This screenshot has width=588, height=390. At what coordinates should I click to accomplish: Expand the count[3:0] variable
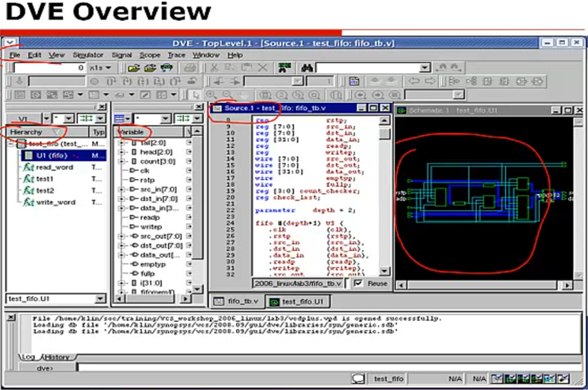point(122,161)
